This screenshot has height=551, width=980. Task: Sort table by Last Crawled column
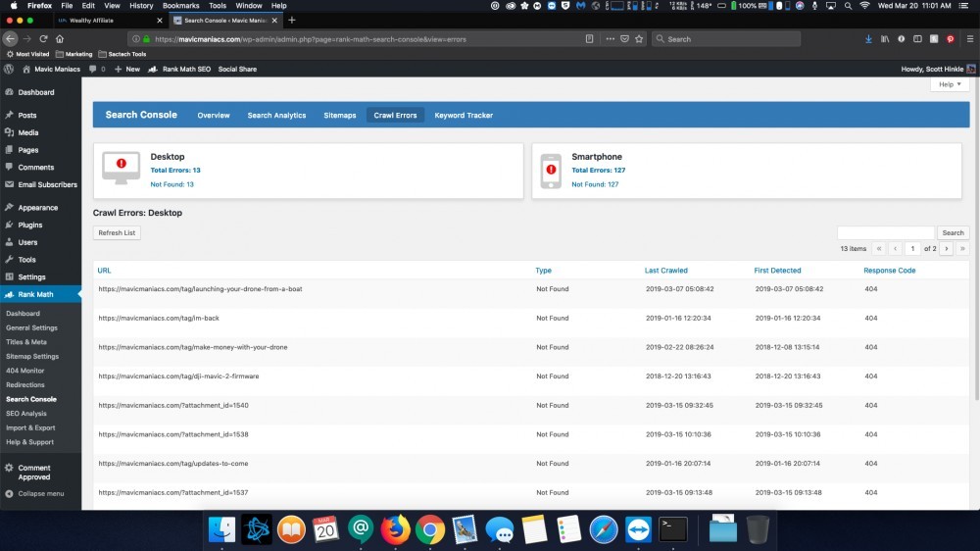[665, 271]
